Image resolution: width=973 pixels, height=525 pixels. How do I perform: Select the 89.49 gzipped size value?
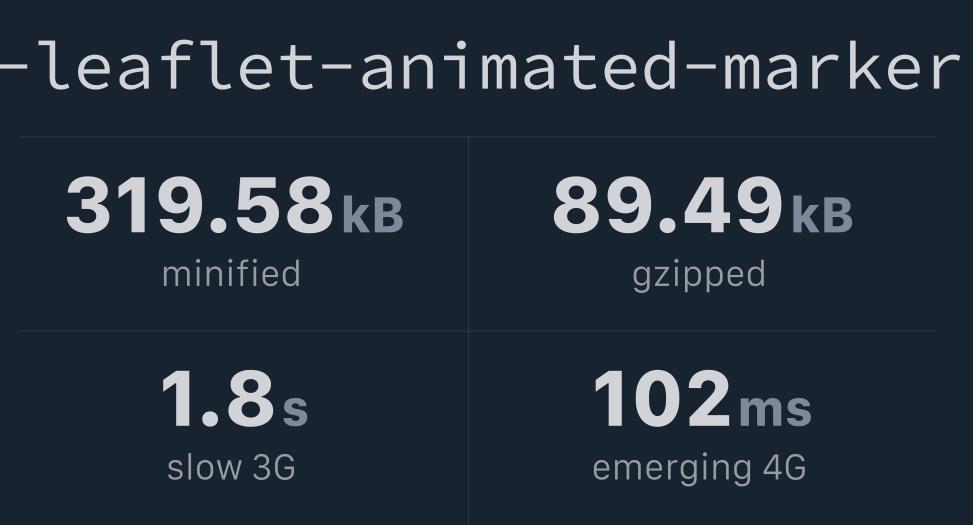tap(667, 205)
